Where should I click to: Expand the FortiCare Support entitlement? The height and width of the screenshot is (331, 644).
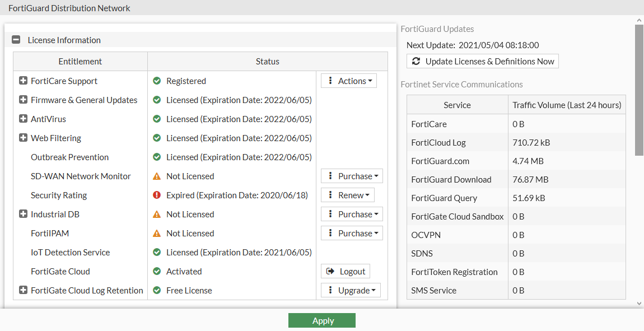point(23,81)
